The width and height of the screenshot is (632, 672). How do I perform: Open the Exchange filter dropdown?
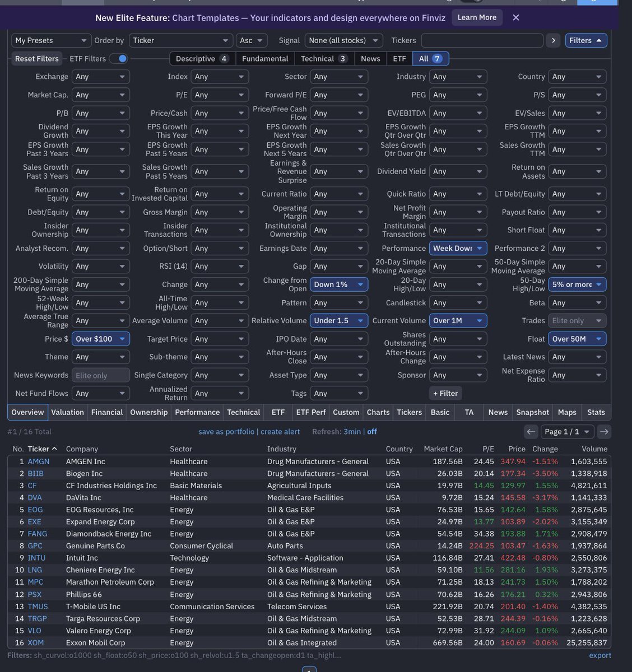101,77
